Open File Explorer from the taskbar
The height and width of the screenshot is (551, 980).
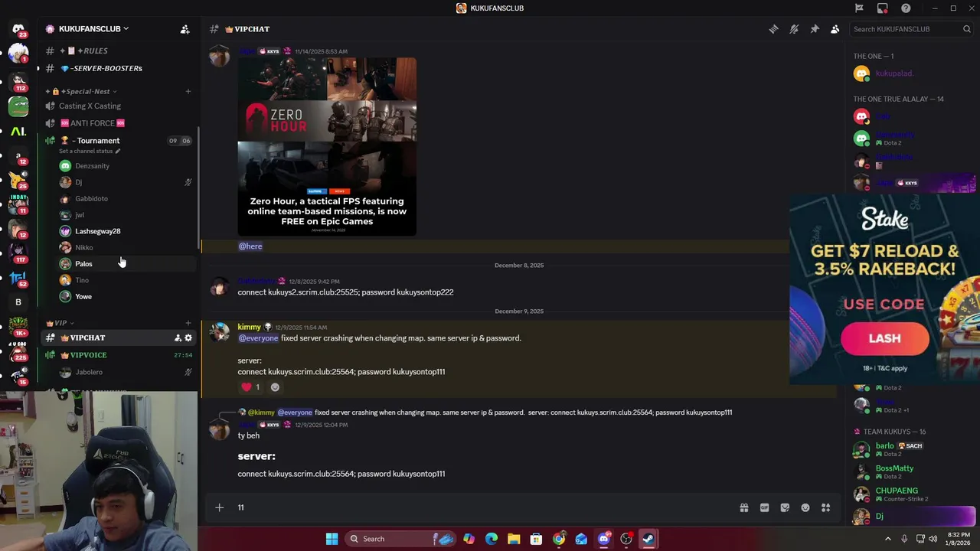514,539
